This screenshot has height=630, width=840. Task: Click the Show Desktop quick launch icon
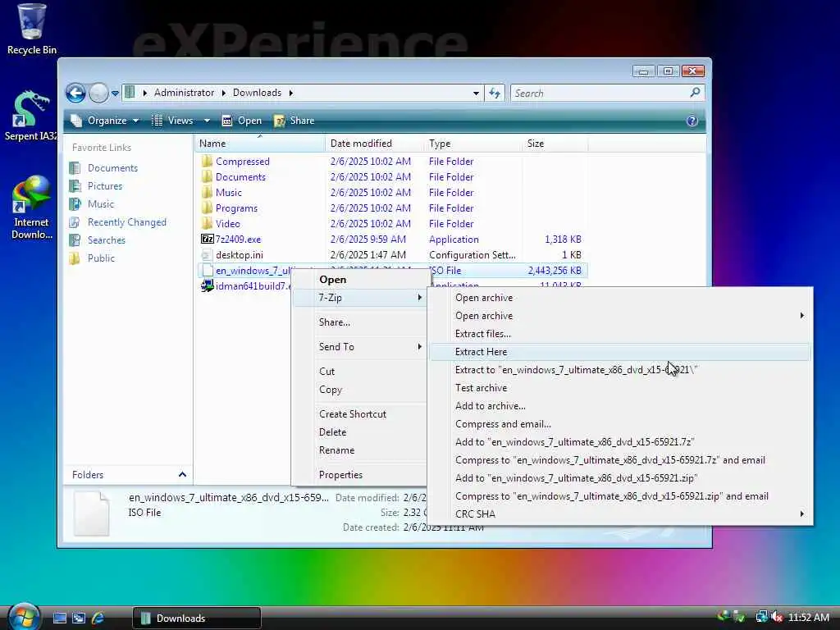coord(59,619)
